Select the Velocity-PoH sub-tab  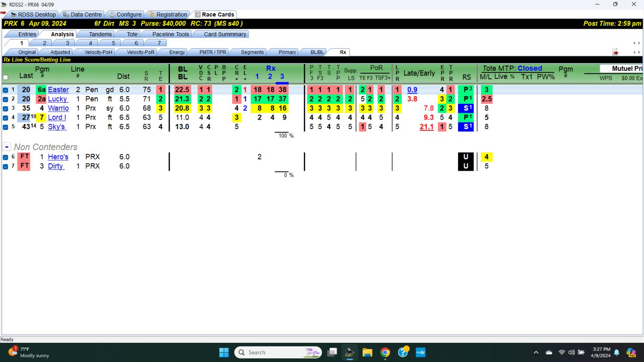pyautogui.click(x=98, y=52)
